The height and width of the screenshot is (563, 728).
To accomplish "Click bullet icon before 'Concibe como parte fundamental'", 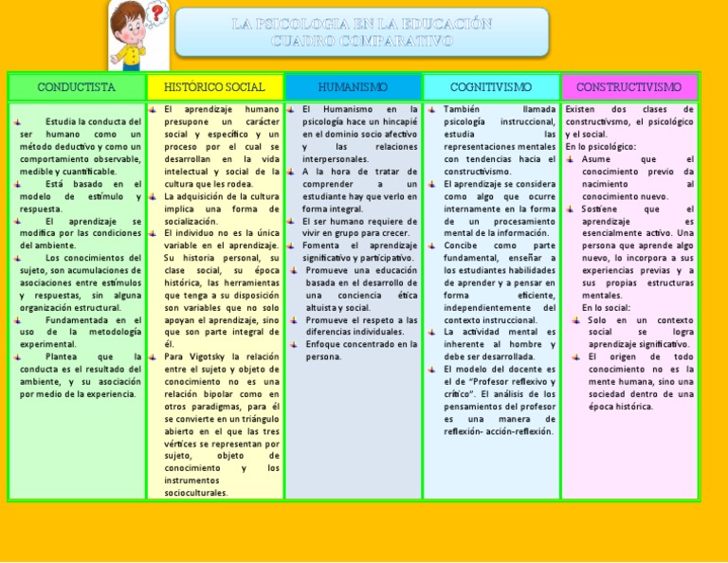I will click(432, 245).
